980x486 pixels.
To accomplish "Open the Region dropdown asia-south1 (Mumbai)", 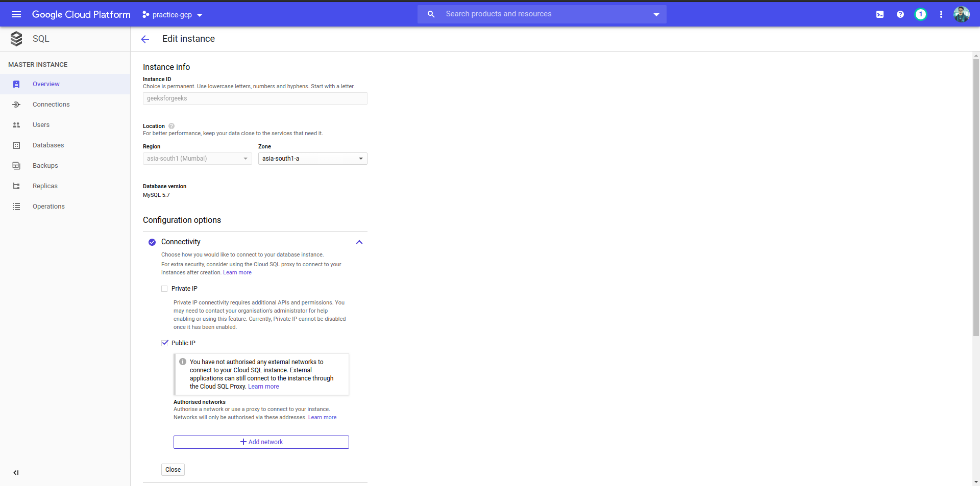I will point(198,159).
